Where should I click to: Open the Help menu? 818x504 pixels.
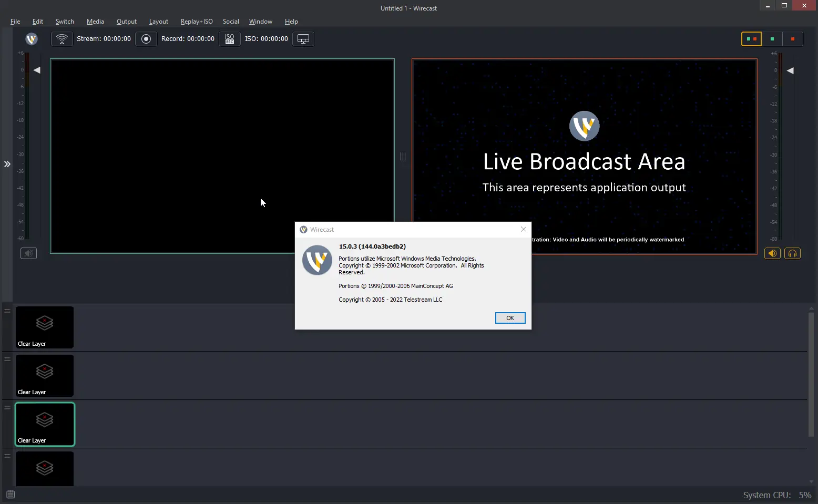pyautogui.click(x=291, y=22)
